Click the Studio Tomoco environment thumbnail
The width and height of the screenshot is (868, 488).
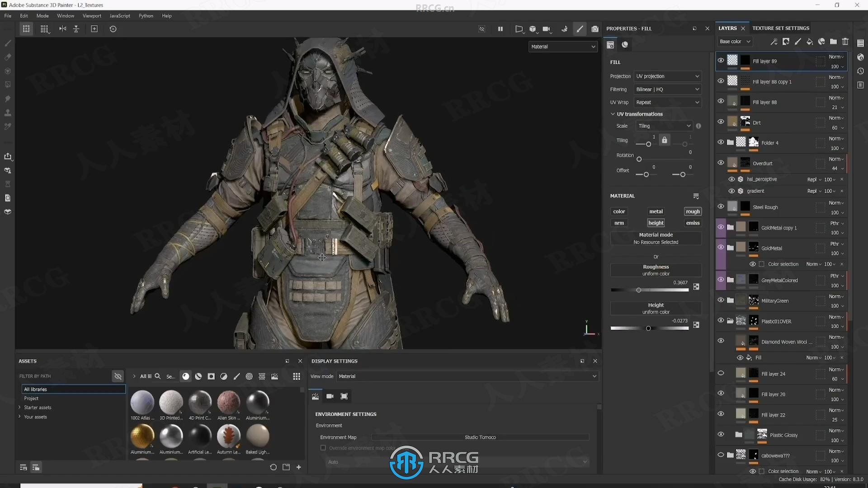click(x=480, y=437)
